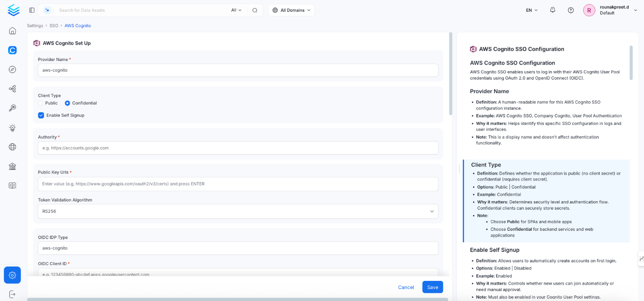Uncheck the Enable Self Signup checkbox
Screen dimensions: 644x301
pos(41,115)
